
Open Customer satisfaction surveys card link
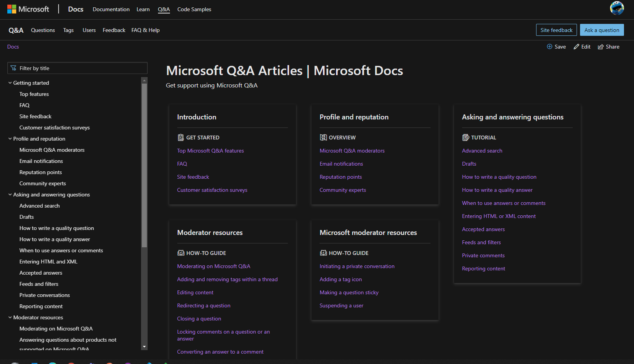[x=212, y=190]
